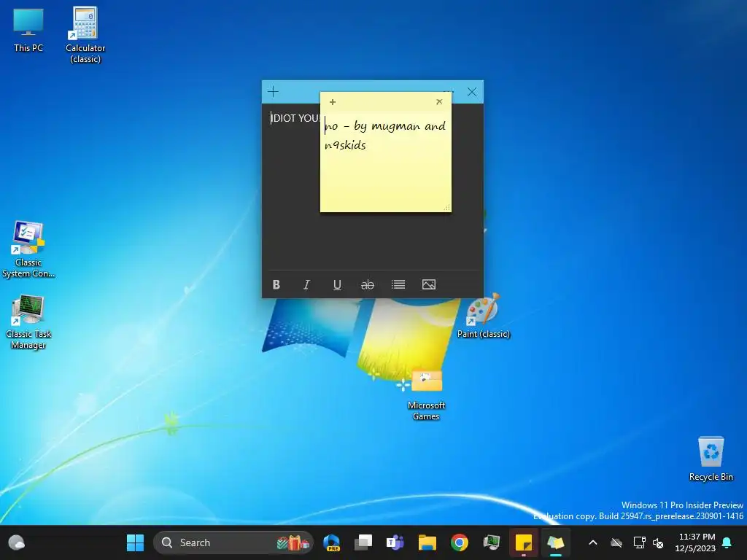The height and width of the screenshot is (560, 747).
Task: Click the 'IDIOT YOU' note text
Action: (x=295, y=118)
